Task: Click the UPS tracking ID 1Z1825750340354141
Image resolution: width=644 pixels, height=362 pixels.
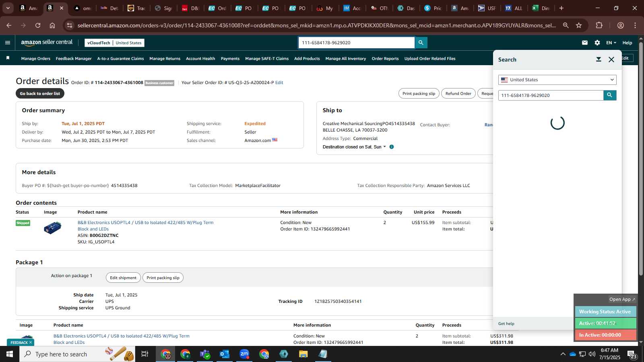Action: click(338, 301)
